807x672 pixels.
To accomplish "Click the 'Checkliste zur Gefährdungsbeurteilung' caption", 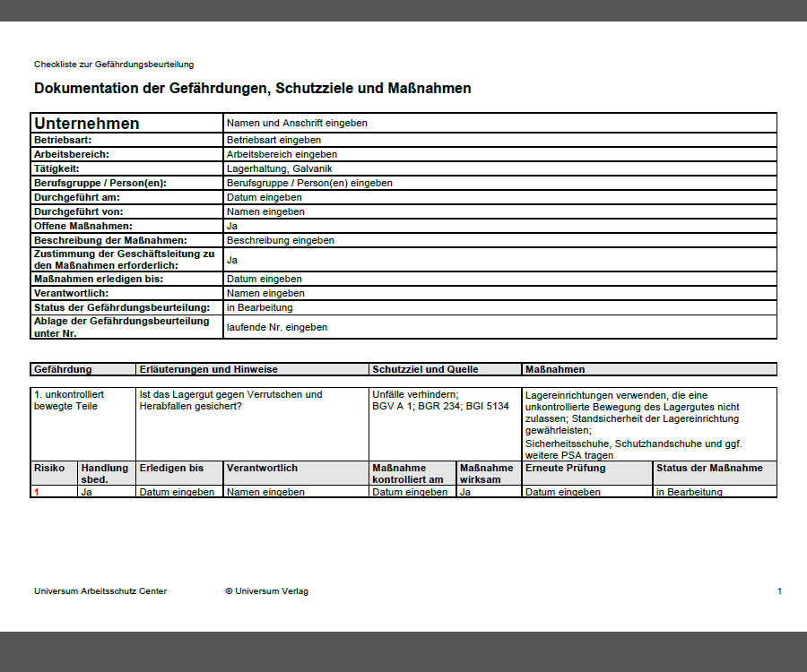I will click(x=114, y=65).
